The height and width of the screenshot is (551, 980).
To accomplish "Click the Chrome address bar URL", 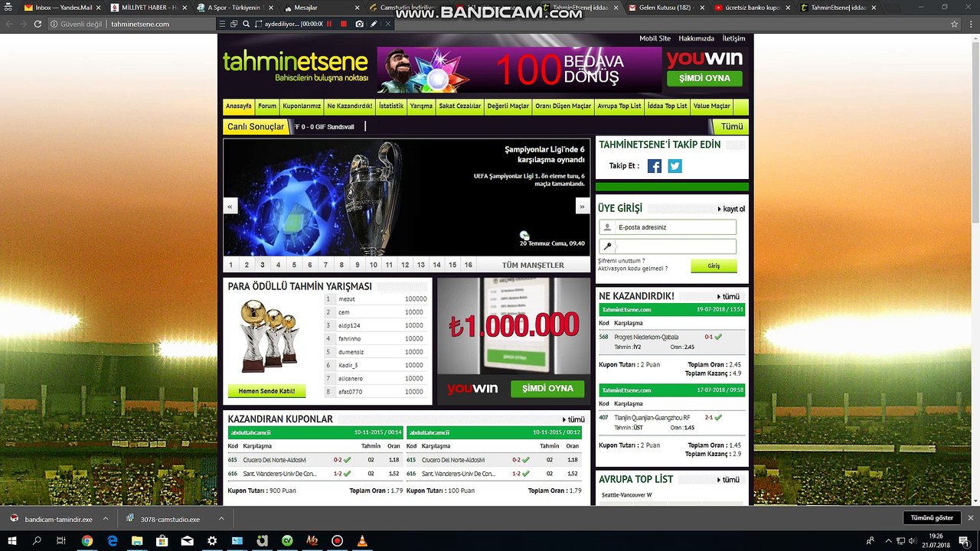I will [x=140, y=24].
